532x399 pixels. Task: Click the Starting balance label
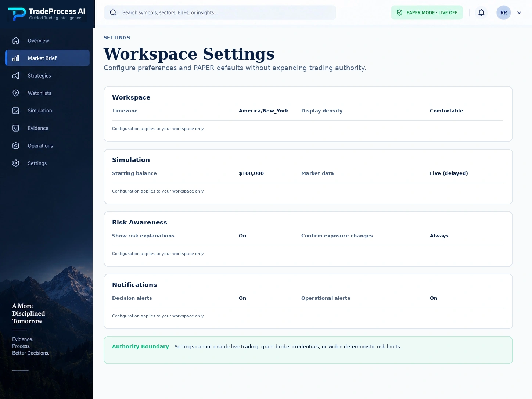(134, 173)
